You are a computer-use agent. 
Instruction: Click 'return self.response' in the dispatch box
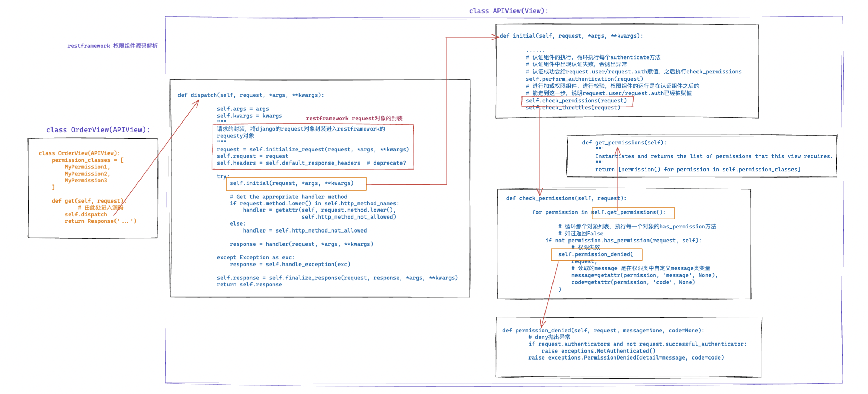click(x=249, y=284)
